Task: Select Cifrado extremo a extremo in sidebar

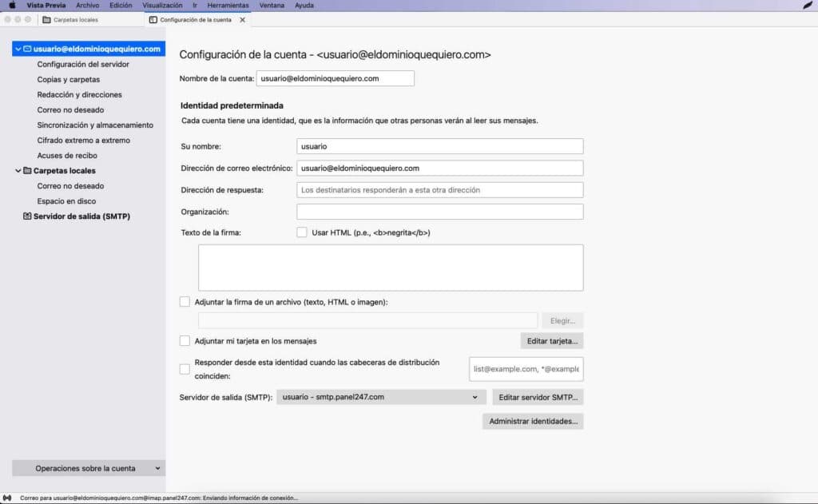Action: (x=83, y=140)
